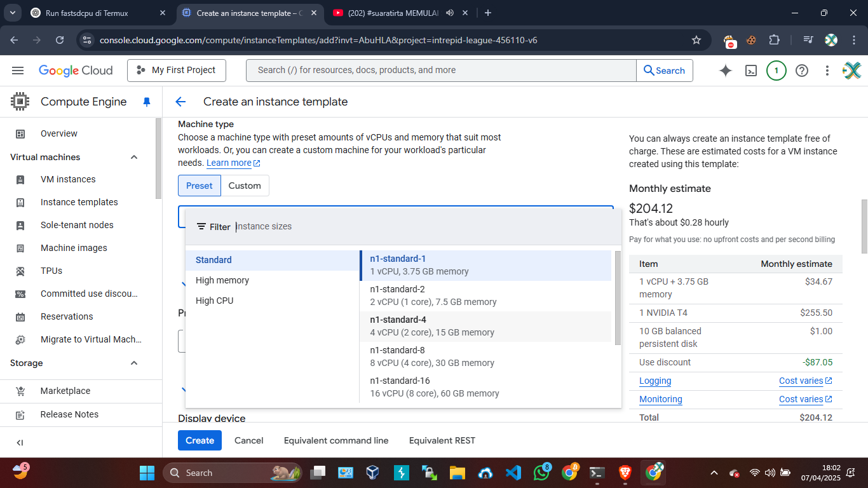Screen dimensions: 868x488
Task: Collapse the Virtual machines sidebar section
Action: click(134, 157)
